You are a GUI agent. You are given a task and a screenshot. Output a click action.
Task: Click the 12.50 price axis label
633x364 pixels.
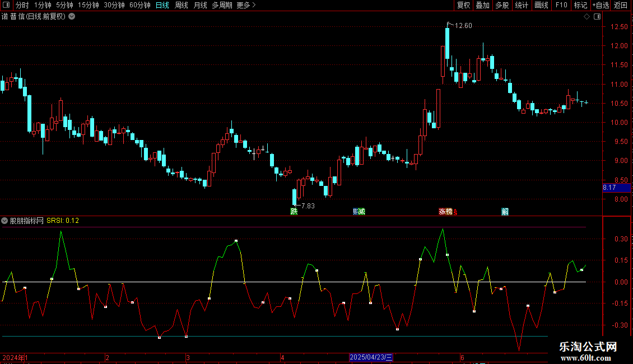(619, 27)
